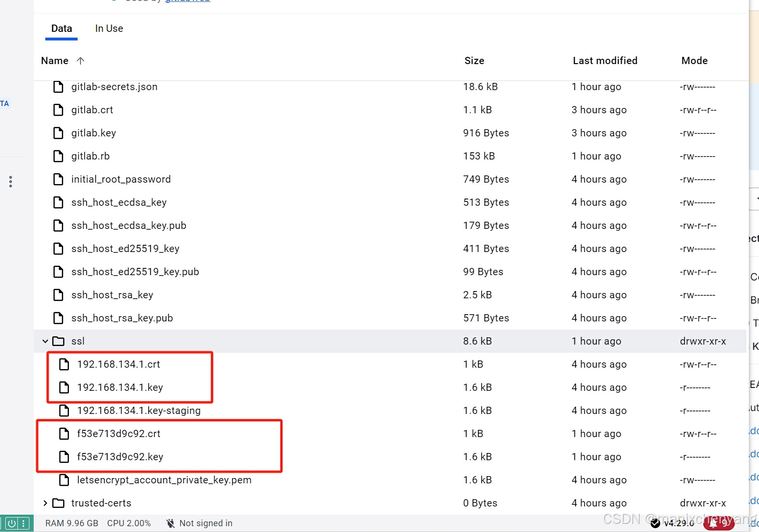Select the gitlab.crt file name

click(x=92, y=110)
